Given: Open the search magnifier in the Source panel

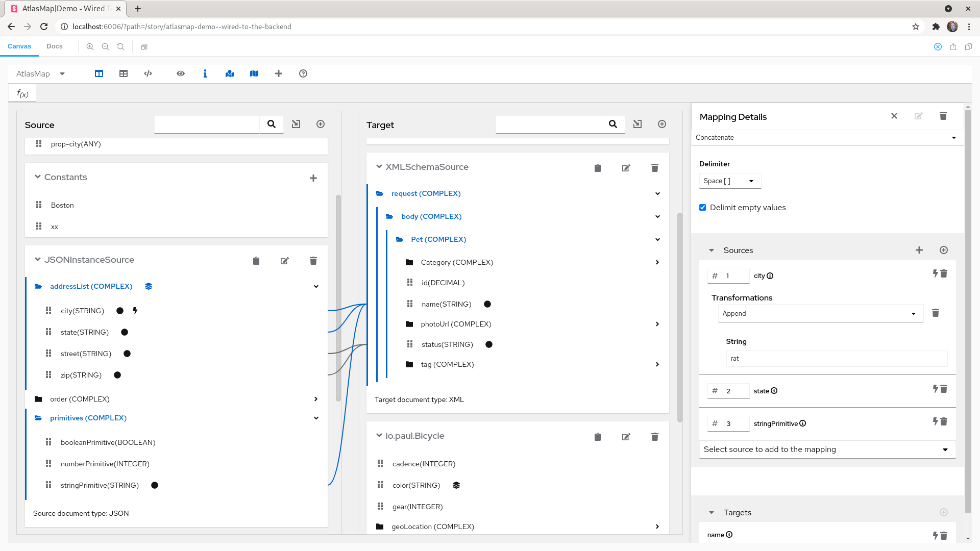Looking at the screenshot, I should click(271, 124).
